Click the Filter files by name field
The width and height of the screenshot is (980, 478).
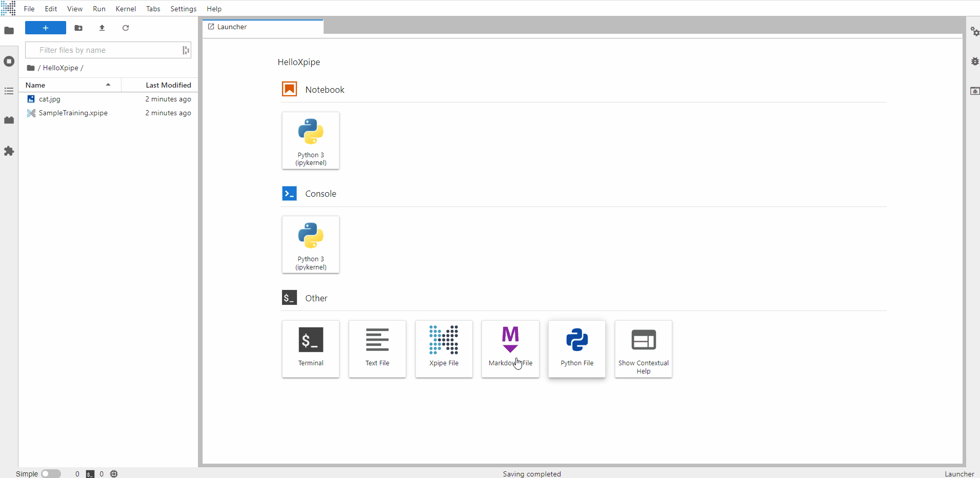(108, 50)
